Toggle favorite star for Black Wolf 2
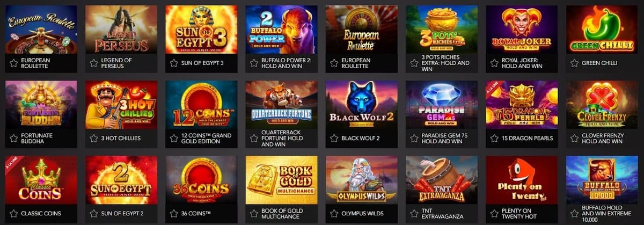The image size is (644, 225). [334, 138]
